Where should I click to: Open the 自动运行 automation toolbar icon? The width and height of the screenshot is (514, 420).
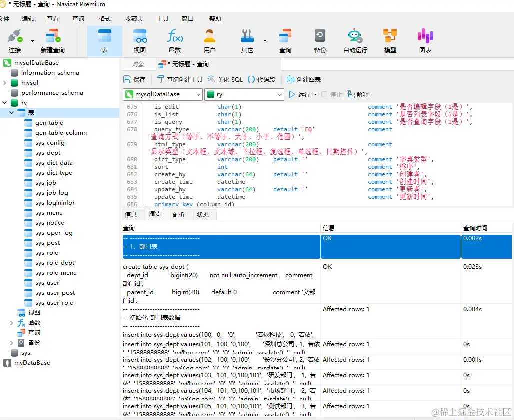coord(355,41)
